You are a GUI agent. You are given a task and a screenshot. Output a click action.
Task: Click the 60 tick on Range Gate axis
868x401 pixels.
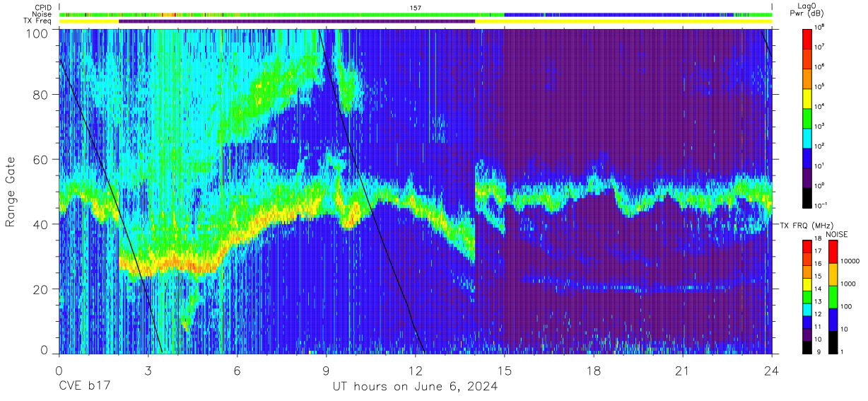pyautogui.click(x=41, y=160)
